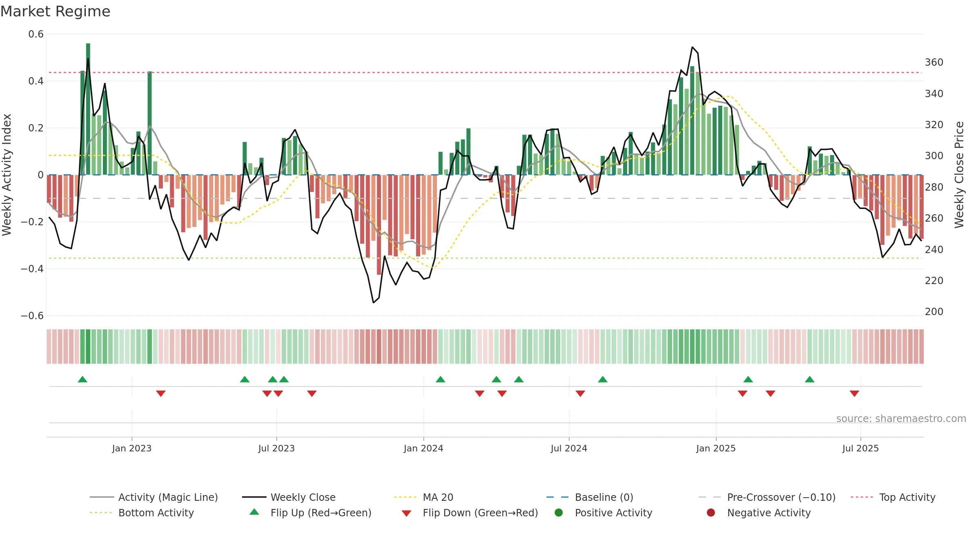Click the Jan 2024 x-axis label
The image size is (980, 551).
[423, 448]
